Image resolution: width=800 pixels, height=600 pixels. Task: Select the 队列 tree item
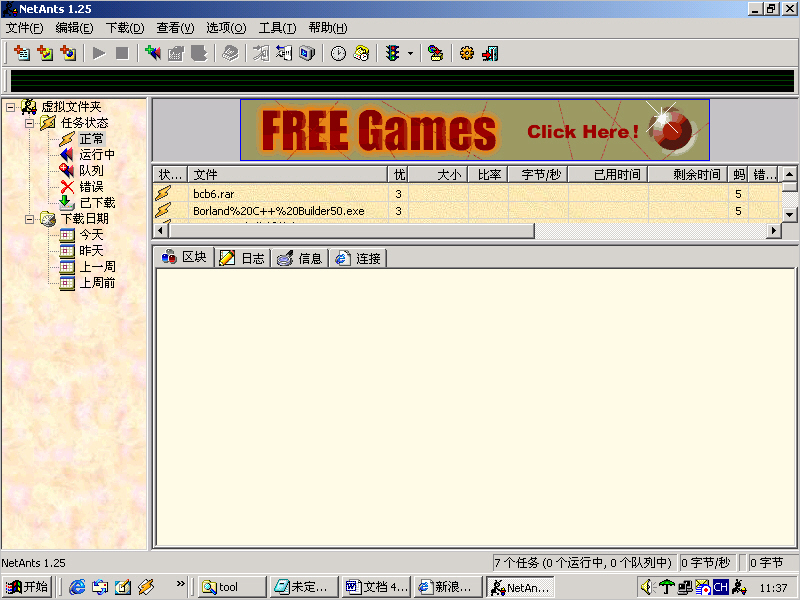tap(91, 171)
